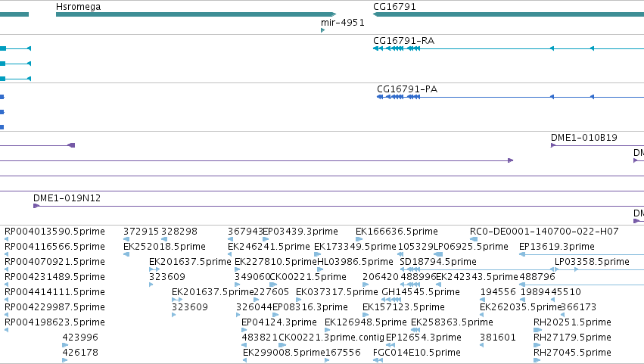
Task: Select LP03358.5prime EST
Action: point(592,262)
